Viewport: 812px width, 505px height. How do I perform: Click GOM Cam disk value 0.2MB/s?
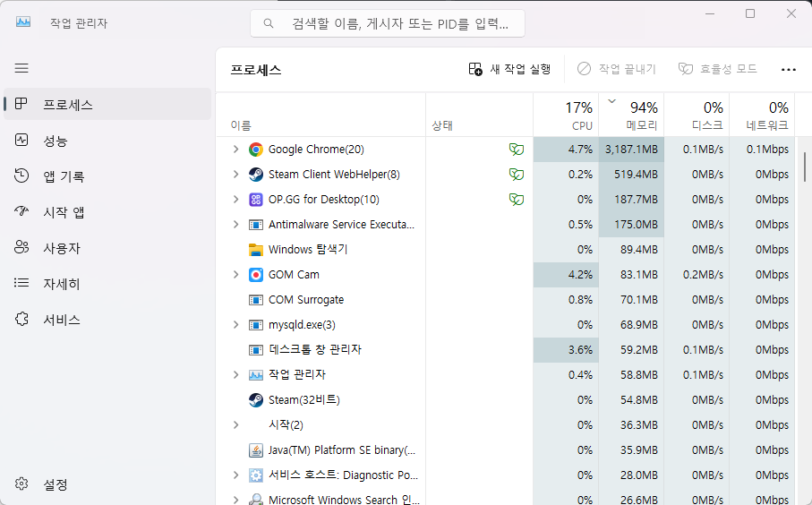tap(697, 275)
